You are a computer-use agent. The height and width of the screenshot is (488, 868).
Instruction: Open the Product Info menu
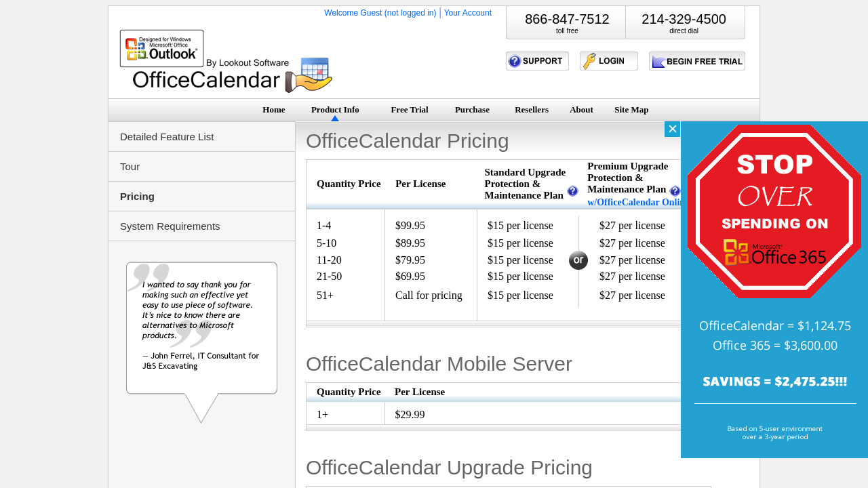point(335,110)
